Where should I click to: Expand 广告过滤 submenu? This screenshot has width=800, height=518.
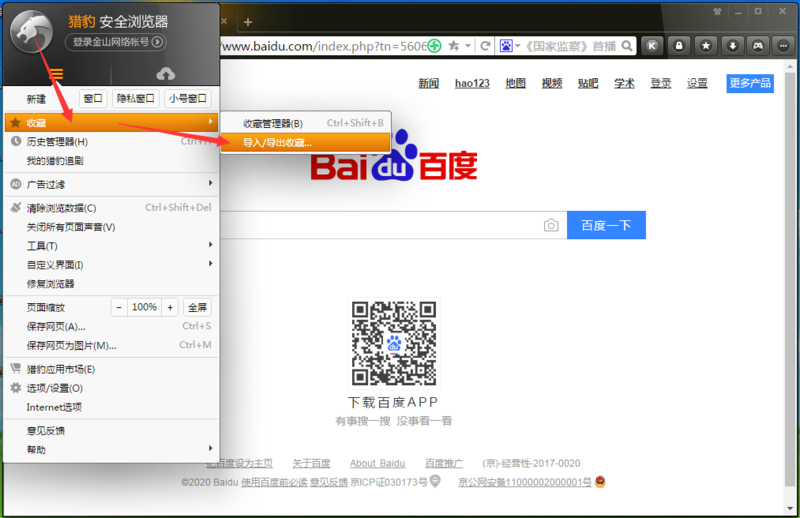(x=111, y=184)
